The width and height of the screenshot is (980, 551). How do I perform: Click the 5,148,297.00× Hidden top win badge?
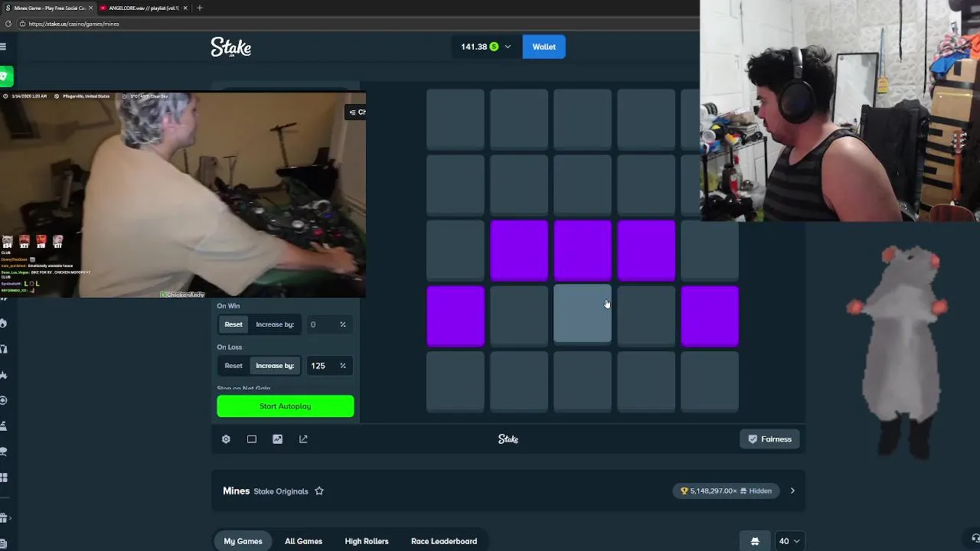point(727,491)
